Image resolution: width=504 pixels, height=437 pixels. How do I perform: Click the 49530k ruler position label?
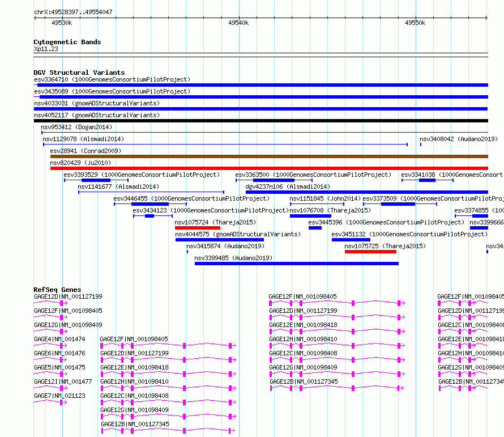pyautogui.click(x=62, y=23)
